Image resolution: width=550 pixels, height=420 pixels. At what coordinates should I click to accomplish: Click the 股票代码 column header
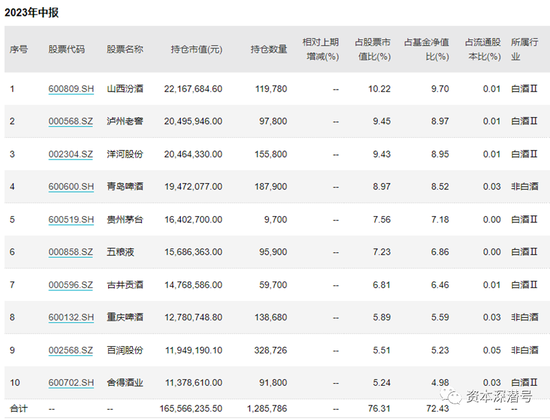click(66, 49)
